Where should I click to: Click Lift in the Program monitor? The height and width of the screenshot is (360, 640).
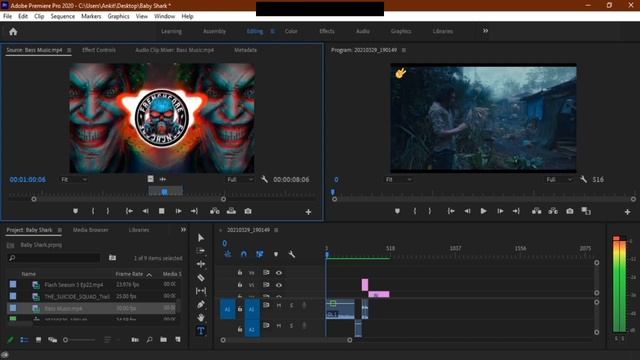click(536, 211)
